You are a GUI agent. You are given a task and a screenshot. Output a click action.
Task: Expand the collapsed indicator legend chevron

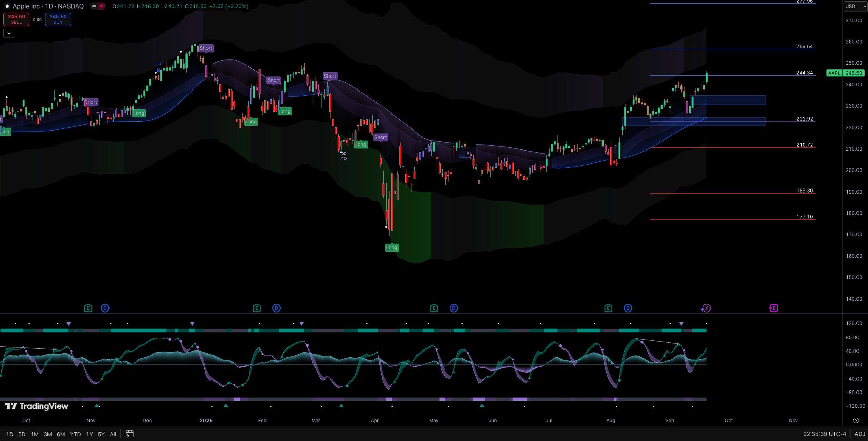click(9, 33)
